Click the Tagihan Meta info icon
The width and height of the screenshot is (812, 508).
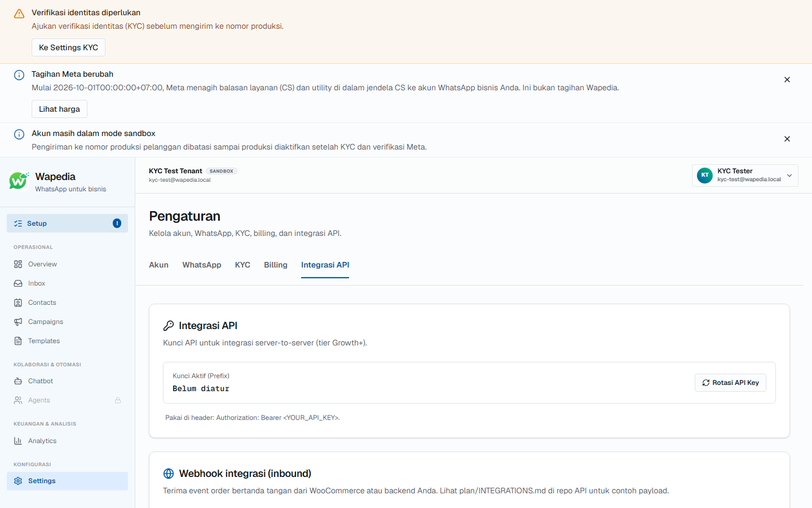tap(19, 75)
